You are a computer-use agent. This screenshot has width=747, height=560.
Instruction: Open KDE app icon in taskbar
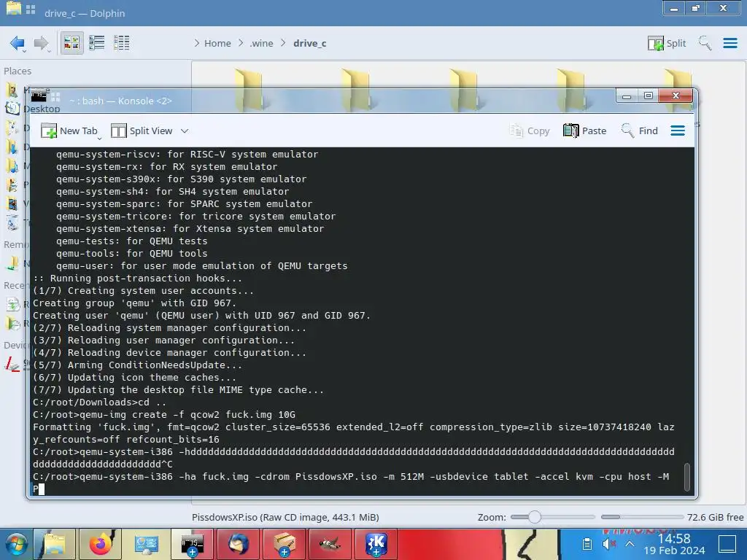(x=376, y=544)
